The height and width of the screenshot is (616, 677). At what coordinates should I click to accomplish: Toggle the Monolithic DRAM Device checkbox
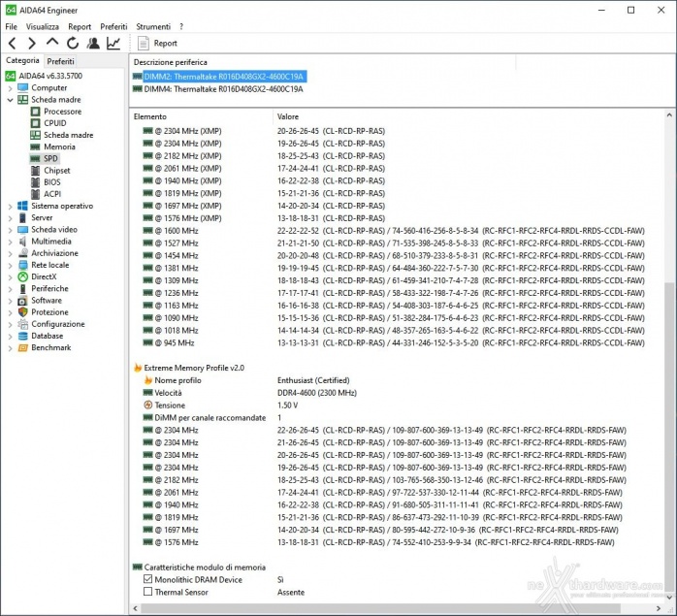tap(147, 579)
